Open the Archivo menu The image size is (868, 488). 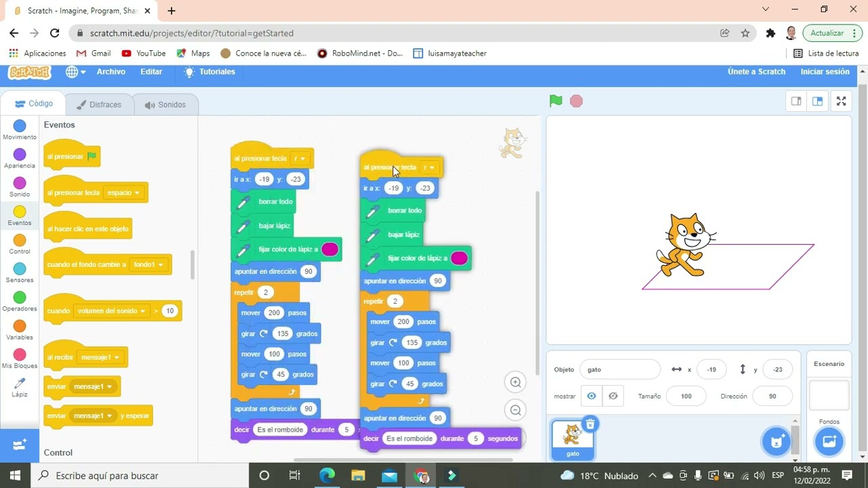coord(111,72)
